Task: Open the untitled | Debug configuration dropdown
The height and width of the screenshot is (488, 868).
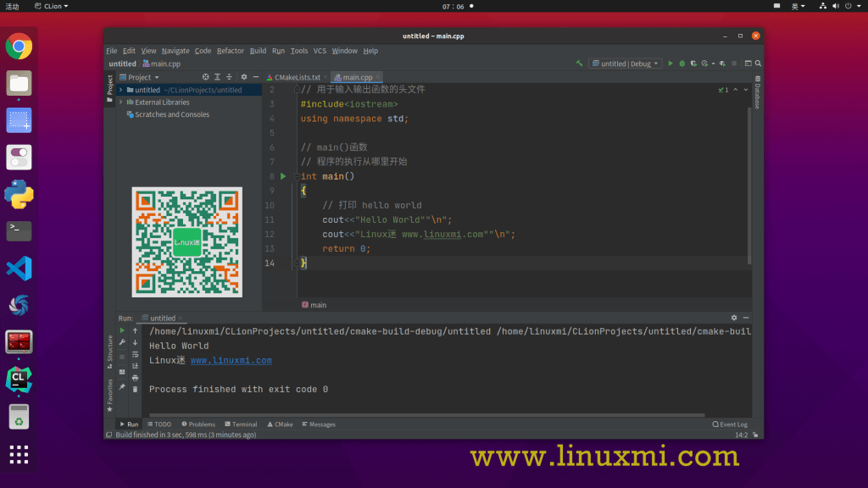Action: (x=625, y=64)
